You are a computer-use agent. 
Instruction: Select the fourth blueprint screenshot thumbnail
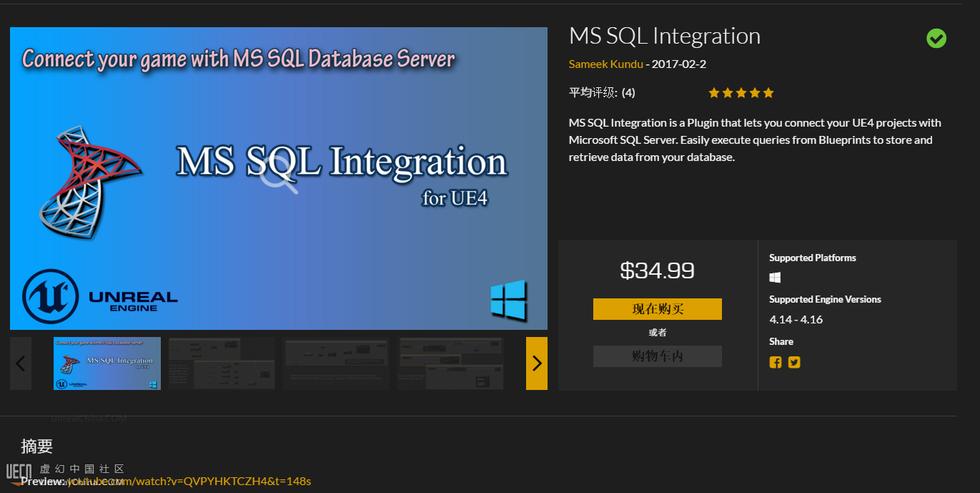[x=450, y=363]
